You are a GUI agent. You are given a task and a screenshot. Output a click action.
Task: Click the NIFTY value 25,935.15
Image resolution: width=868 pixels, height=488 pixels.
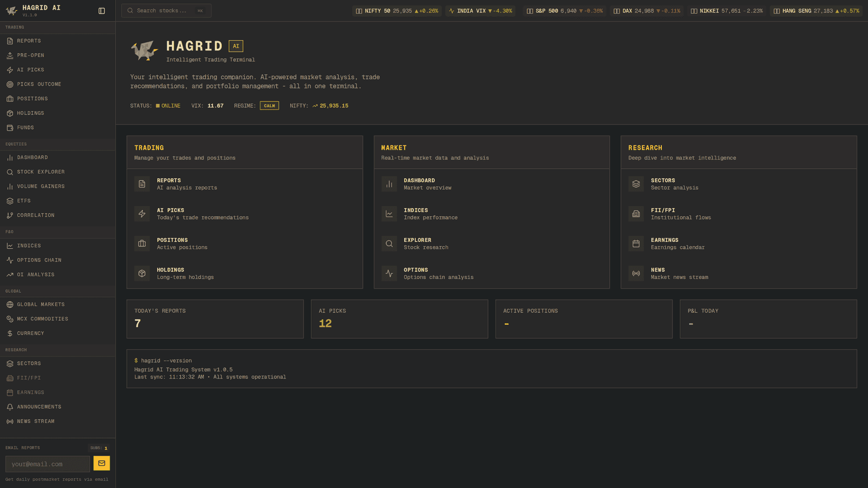pos(334,106)
